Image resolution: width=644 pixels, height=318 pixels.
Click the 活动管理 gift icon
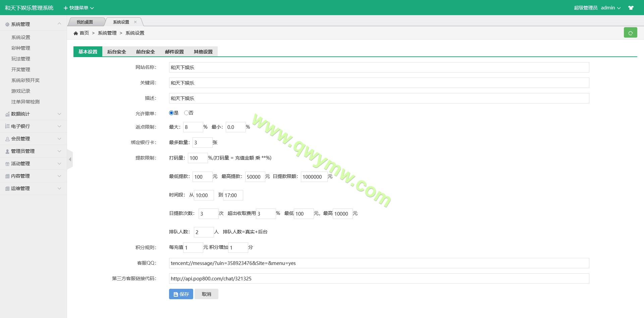click(7, 164)
